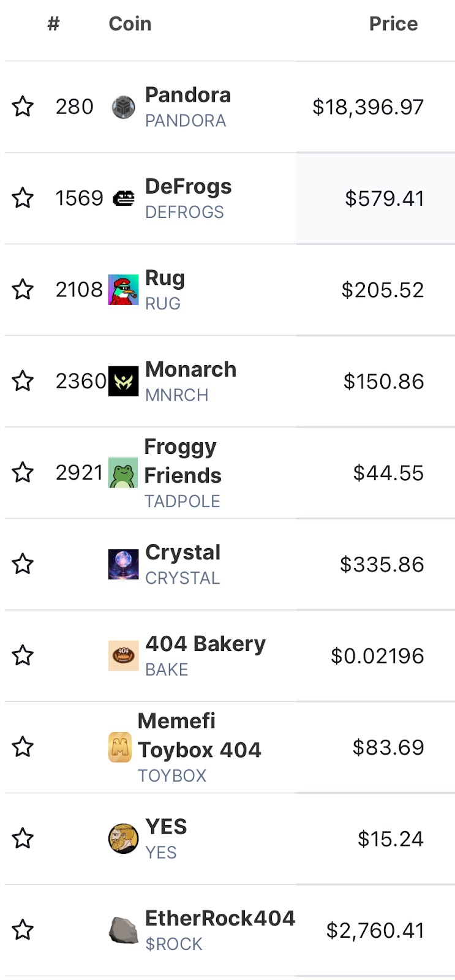455x980 pixels.
Task: Click the YES bearded face icon
Action: click(123, 839)
